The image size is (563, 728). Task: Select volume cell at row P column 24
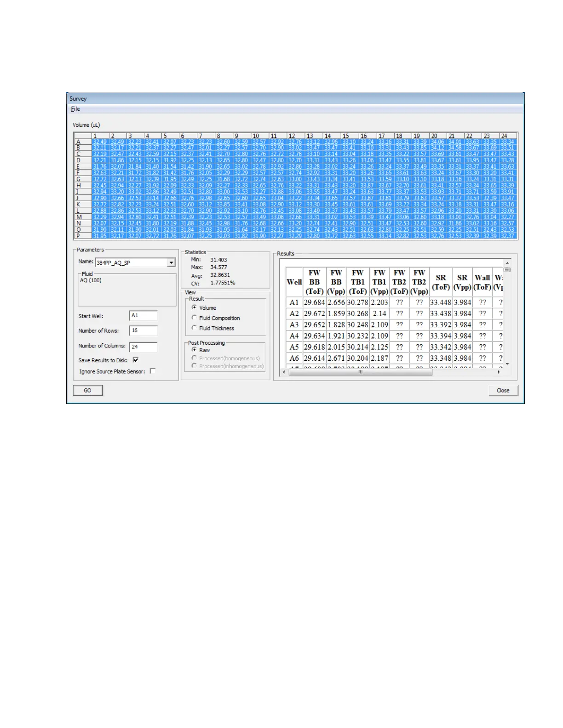click(x=508, y=236)
